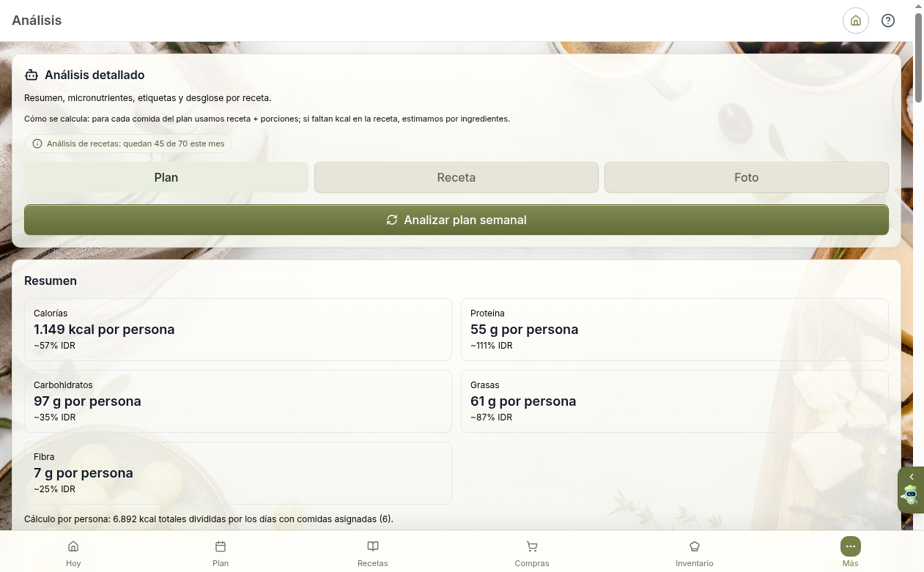Open the Plan calendar icon in bottom navigation
The height and width of the screenshot is (572, 924).
tap(221, 546)
